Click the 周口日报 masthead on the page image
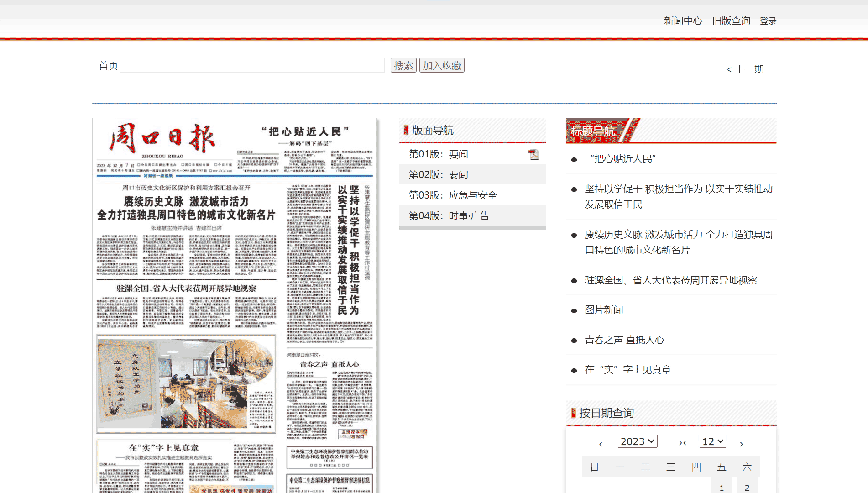Viewport: 868px width, 493px height. click(162, 138)
